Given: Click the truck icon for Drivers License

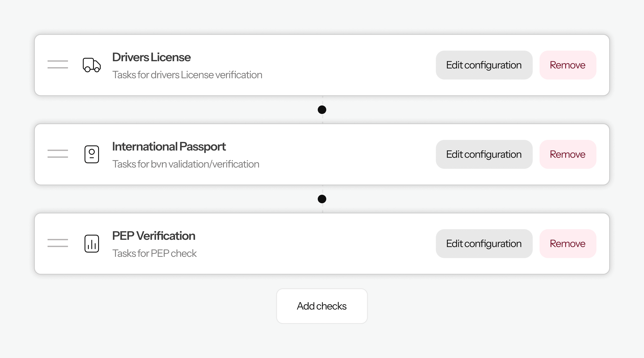Looking at the screenshot, I should 92,65.
